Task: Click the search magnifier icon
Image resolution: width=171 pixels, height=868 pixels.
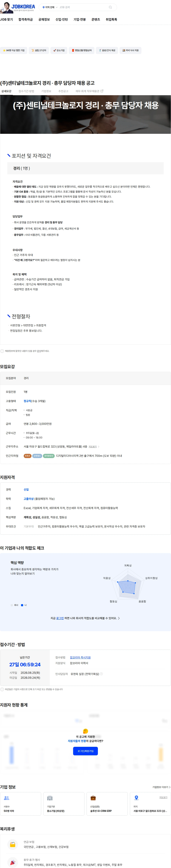Action: [x=110, y=7]
